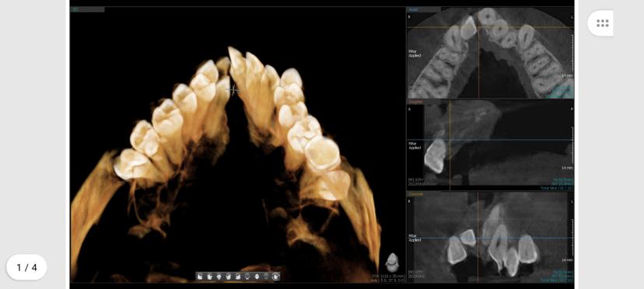Select the fifth head-orientation preset in toolbar
This screenshot has height=289, width=644.
(x=238, y=277)
